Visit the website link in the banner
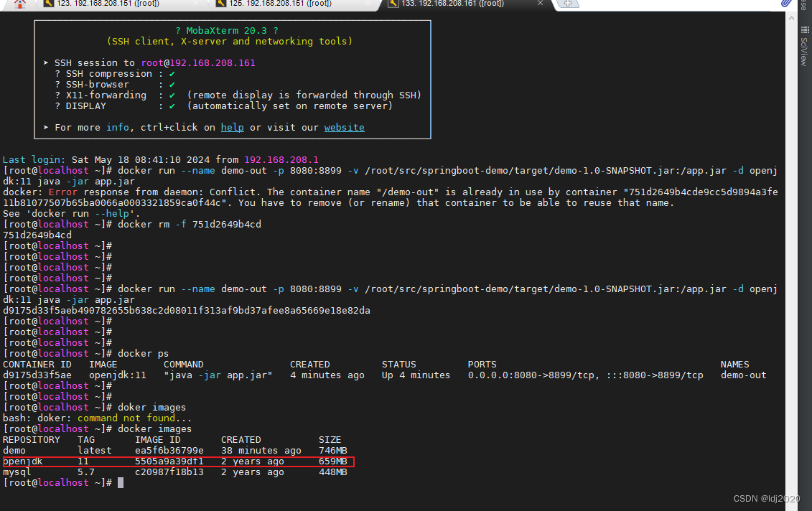Screen dimensions: 812x511 point(344,127)
